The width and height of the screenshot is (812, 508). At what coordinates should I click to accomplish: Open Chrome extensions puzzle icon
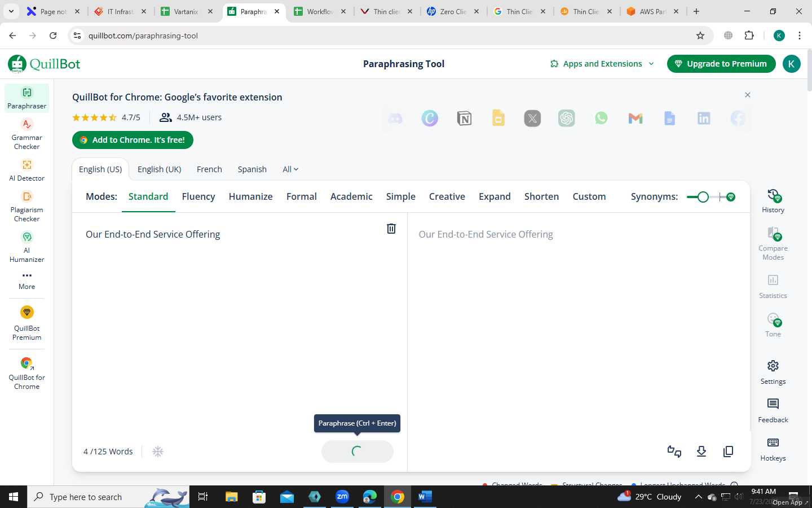749,36
